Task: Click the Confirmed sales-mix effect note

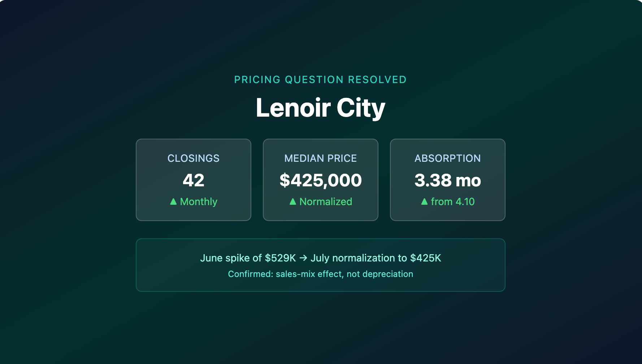Action: pyautogui.click(x=321, y=274)
